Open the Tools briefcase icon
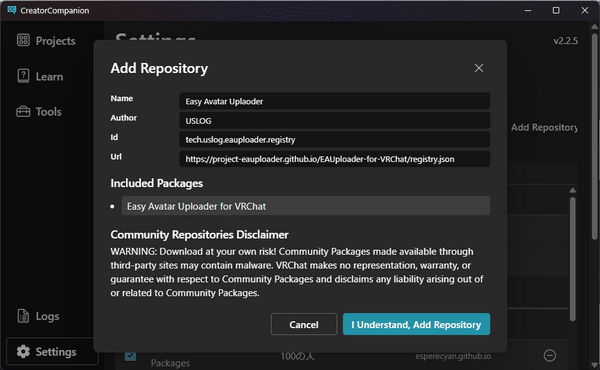The width and height of the screenshot is (600, 370). click(x=23, y=111)
